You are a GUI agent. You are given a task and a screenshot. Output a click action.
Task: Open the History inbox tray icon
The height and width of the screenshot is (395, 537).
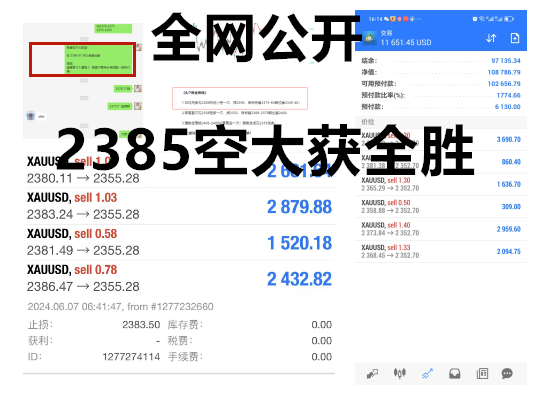point(454,373)
